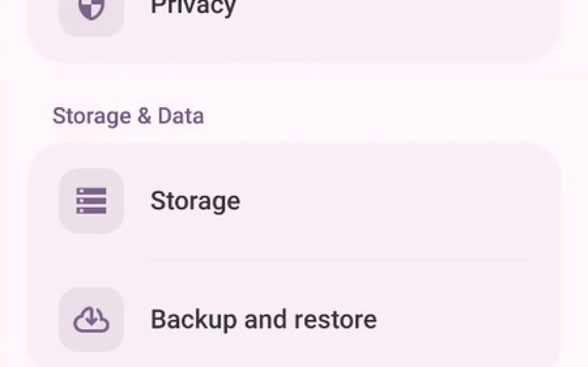Click the divider line below Storage

coord(340,260)
